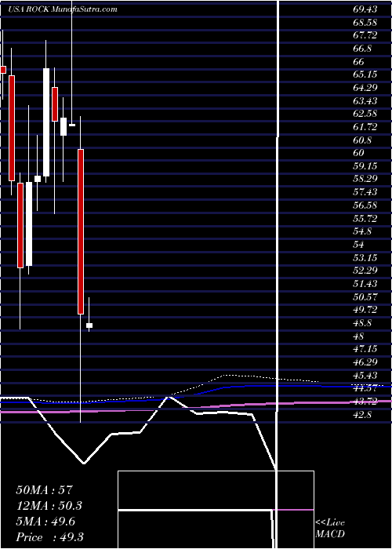Click the 45.43 price label
This screenshot has height=549, width=392.
(x=365, y=376)
